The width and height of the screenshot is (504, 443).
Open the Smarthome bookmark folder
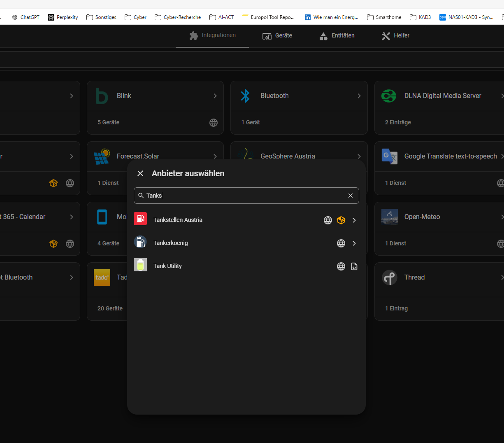pyautogui.click(x=384, y=17)
